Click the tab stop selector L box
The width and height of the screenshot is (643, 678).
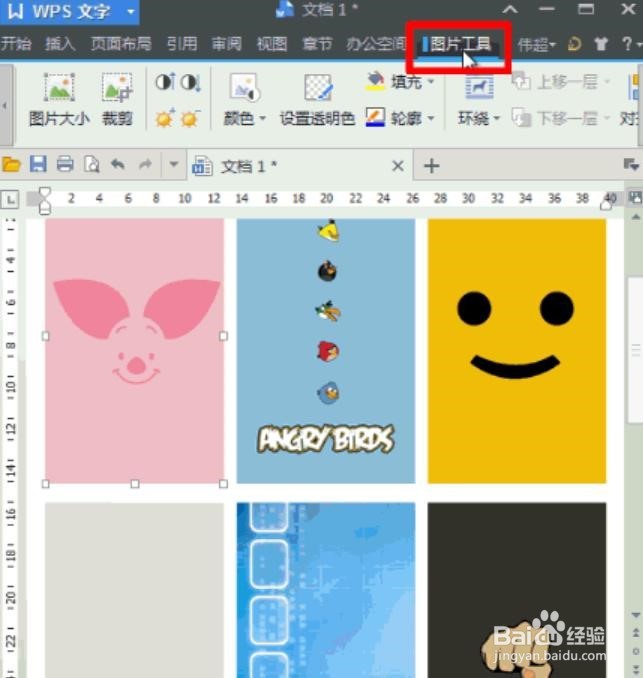(x=10, y=199)
